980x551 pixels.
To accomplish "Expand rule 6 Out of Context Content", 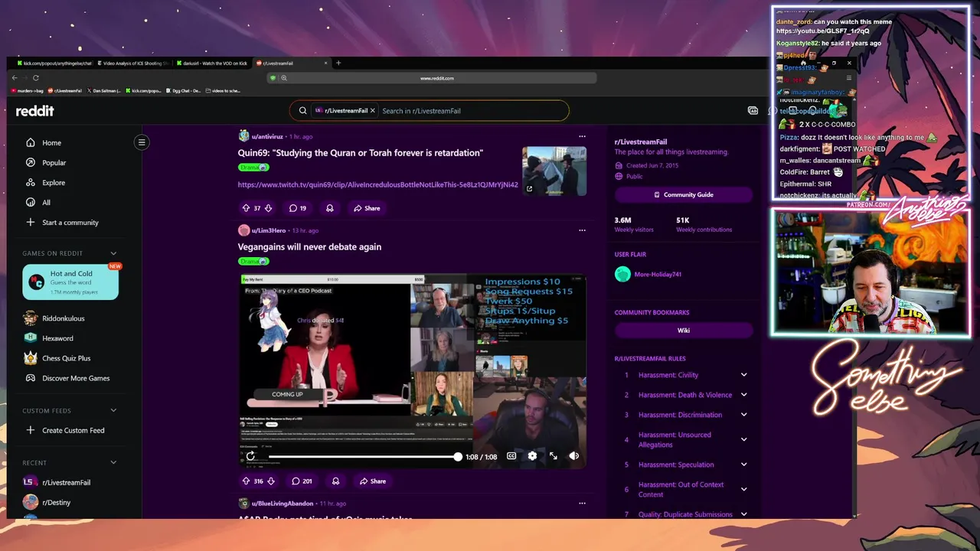I will pyautogui.click(x=743, y=490).
